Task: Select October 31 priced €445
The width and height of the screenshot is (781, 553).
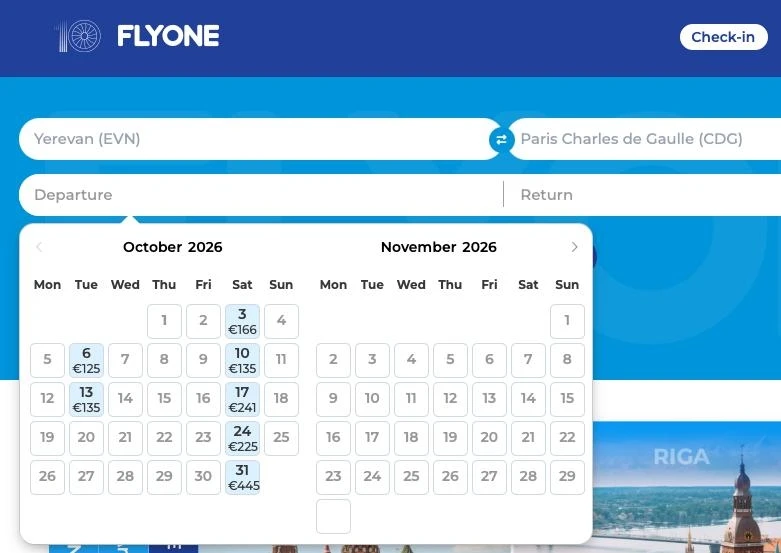Action: (242, 477)
